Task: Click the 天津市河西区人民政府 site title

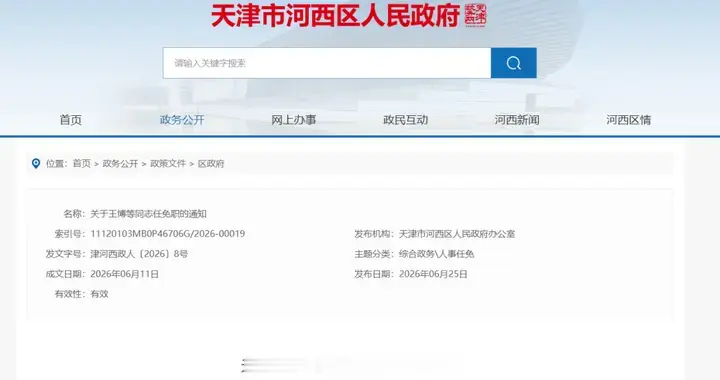Action: click(x=335, y=16)
